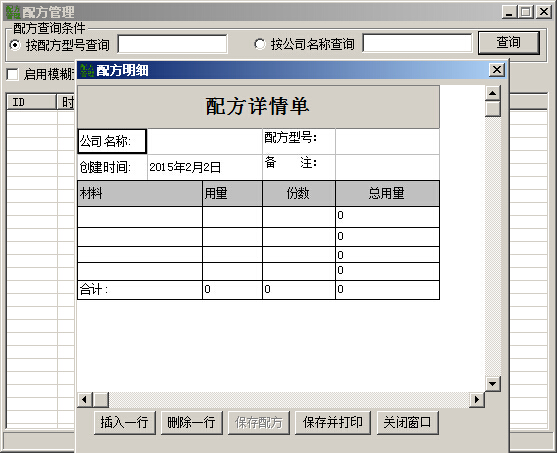The height and width of the screenshot is (453, 557).
Task: Select 按公司名称查询 radio button
Action: point(260,44)
